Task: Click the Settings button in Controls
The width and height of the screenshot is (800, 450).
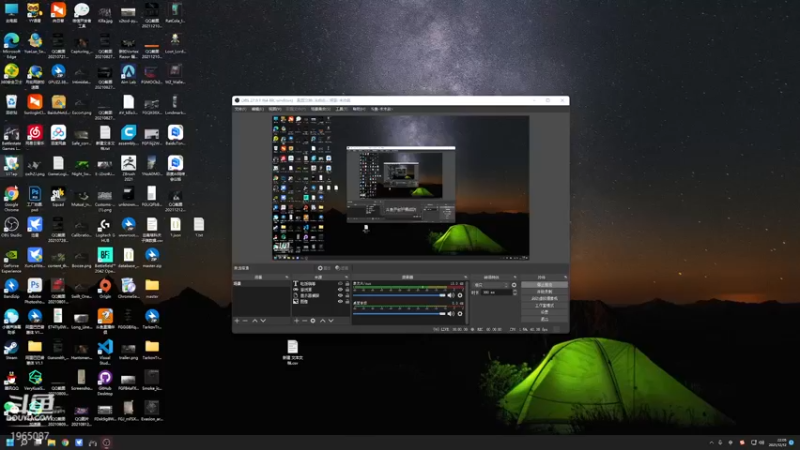Action: (544, 312)
